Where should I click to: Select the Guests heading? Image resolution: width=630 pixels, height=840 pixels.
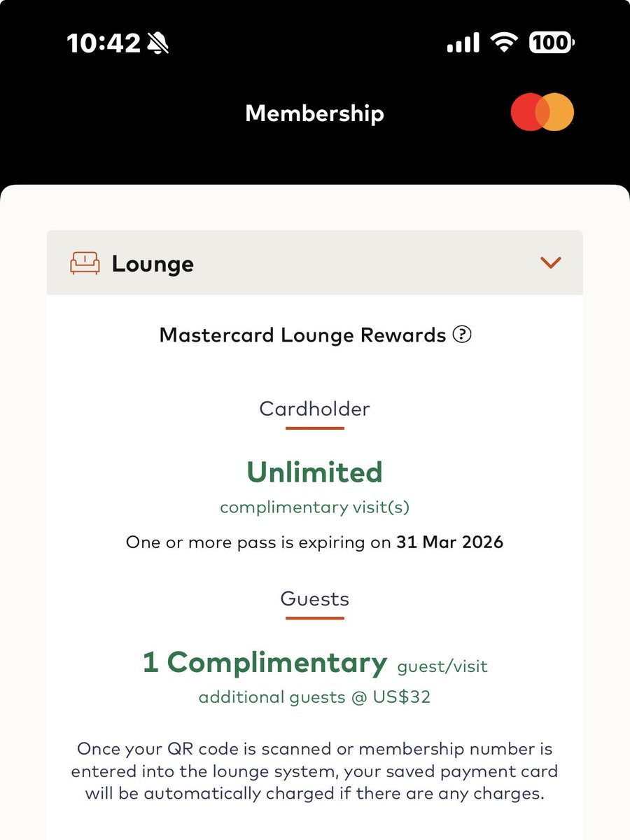(315, 599)
